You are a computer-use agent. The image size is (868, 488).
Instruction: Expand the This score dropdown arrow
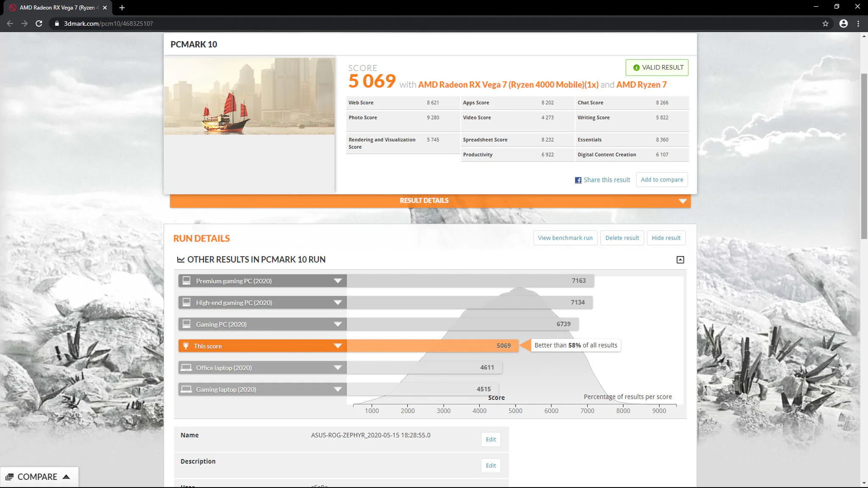point(337,346)
